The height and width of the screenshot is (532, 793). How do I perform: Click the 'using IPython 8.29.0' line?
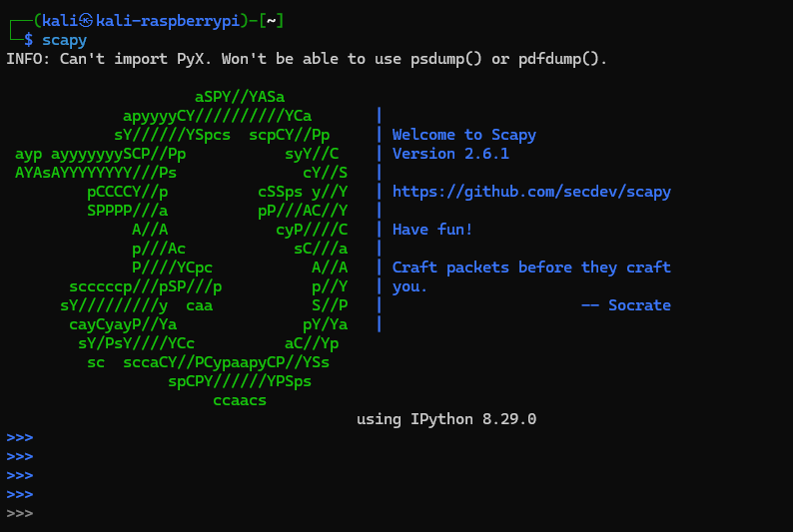pos(446,419)
